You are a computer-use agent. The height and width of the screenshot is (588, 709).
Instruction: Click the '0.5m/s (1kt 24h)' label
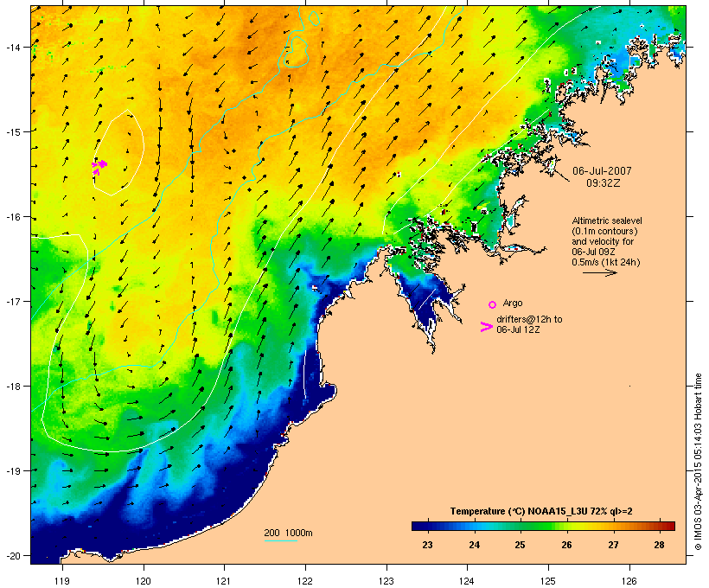click(x=606, y=262)
